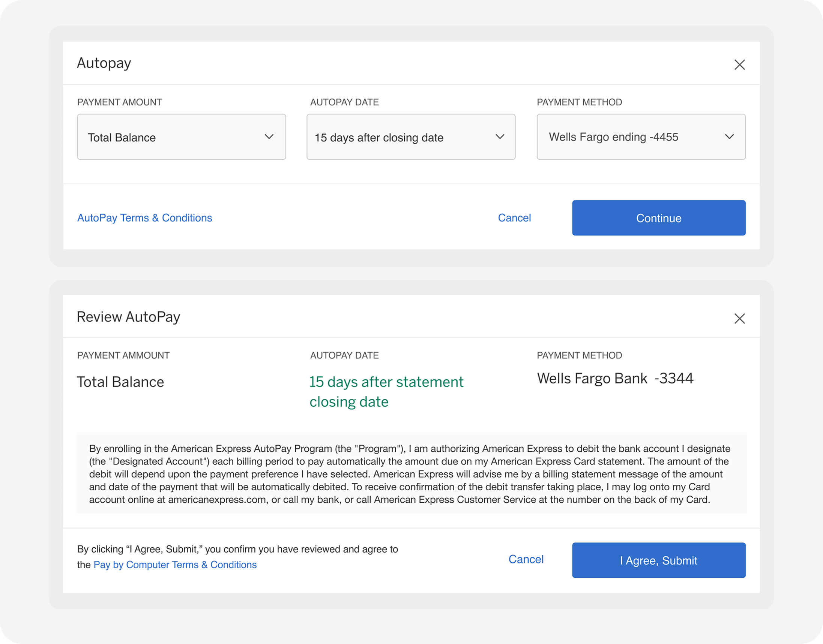Close the Review AutoPay dialog with X

[x=739, y=319]
